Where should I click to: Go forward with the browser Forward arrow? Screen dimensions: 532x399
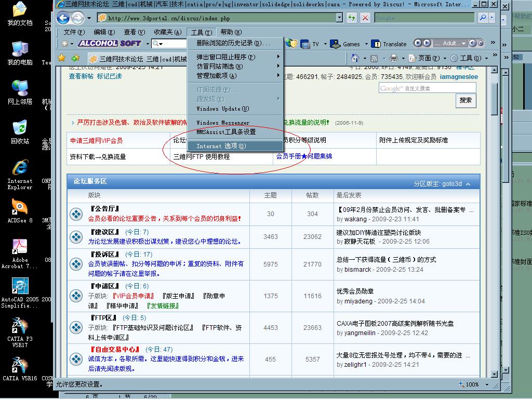(78, 18)
